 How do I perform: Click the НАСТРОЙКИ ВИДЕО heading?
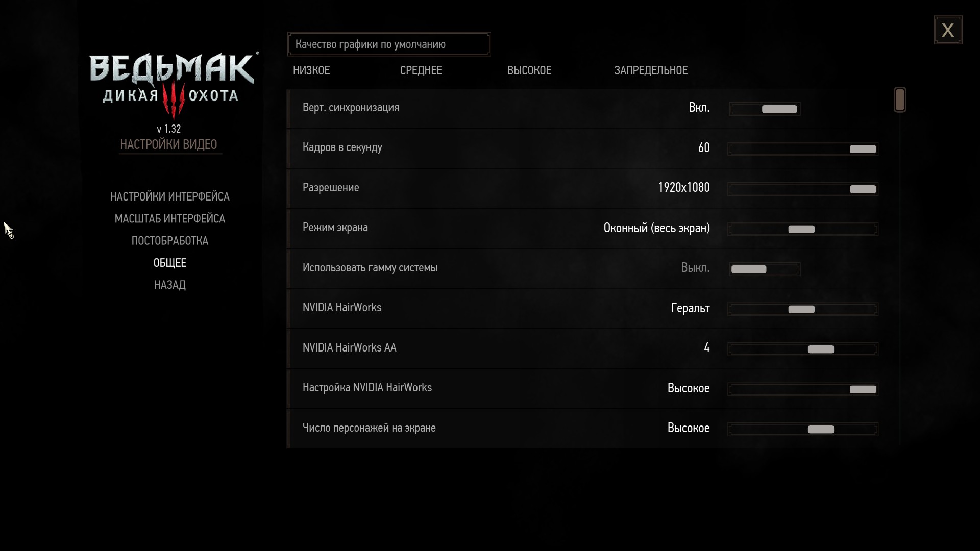168,144
